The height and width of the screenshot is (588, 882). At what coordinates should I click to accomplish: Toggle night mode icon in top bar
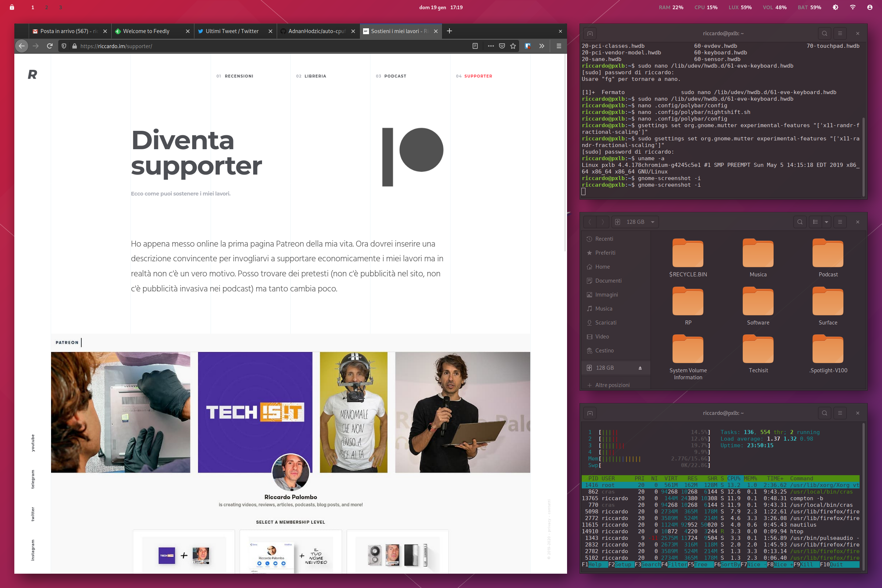[835, 7]
